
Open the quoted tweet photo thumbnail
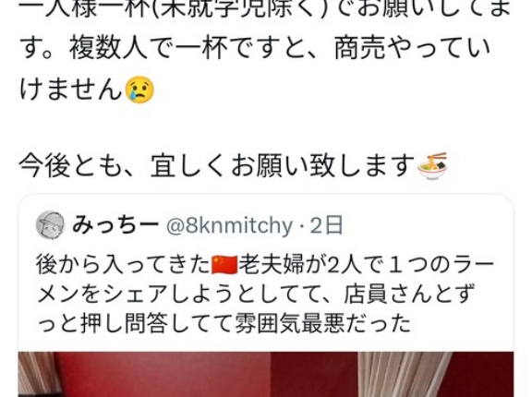point(266,374)
